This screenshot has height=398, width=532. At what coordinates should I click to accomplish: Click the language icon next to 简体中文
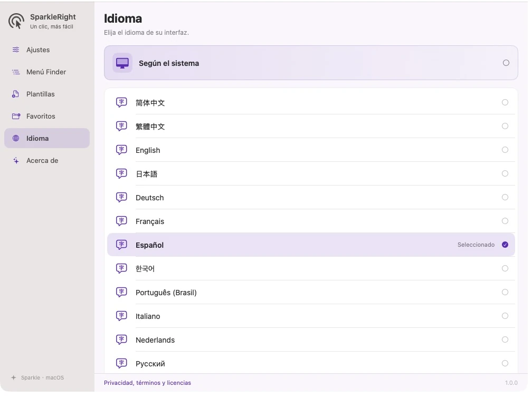[121, 102]
